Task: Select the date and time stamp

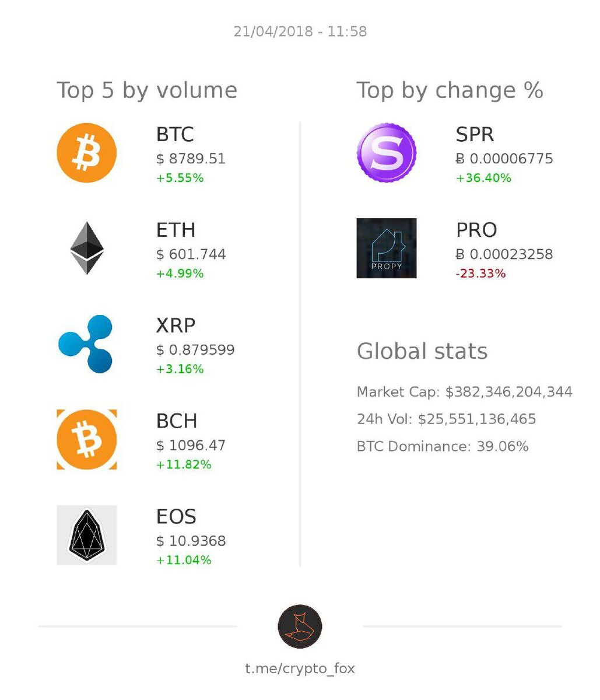Action: pos(300,32)
